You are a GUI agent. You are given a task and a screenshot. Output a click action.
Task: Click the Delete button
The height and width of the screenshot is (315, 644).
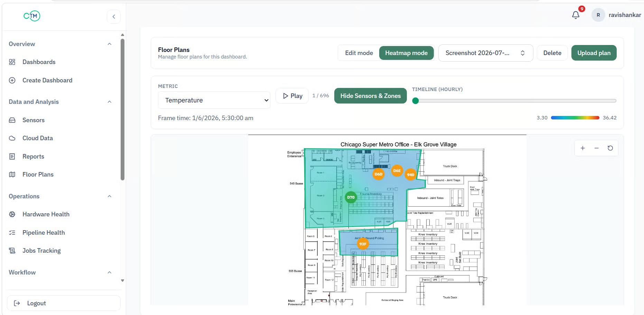tap(552, 53)
